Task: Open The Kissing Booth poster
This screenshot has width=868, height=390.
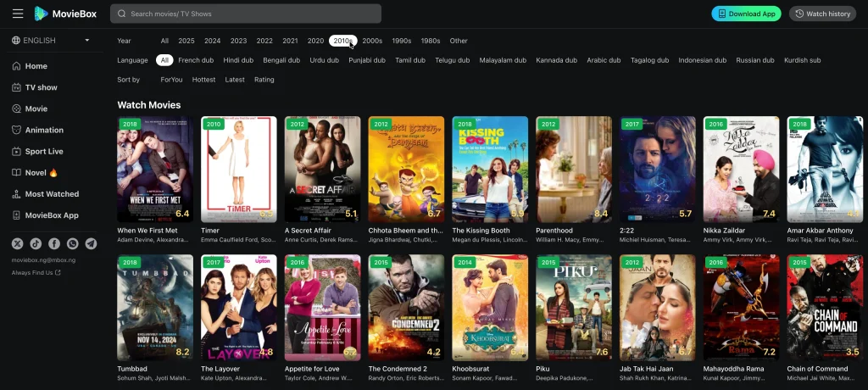Action: [490, 169]
